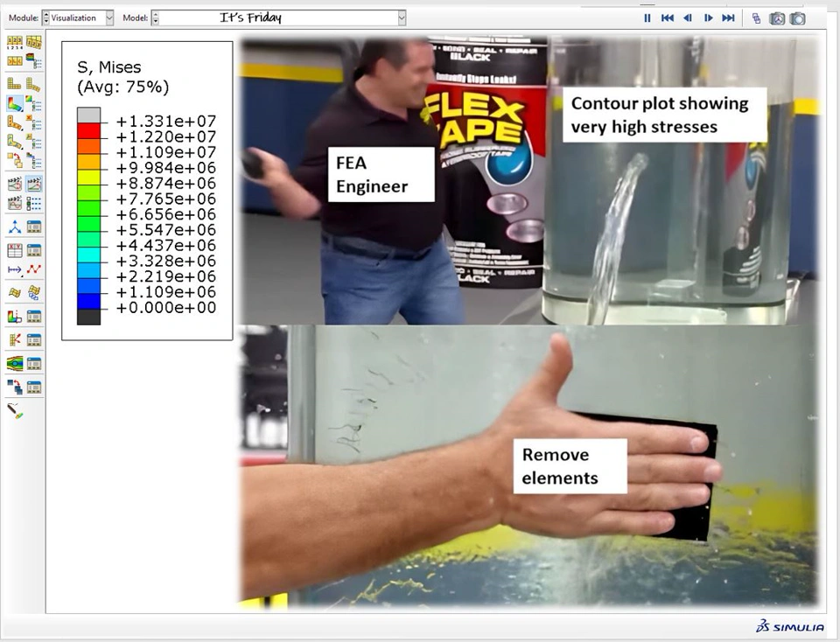840x642 pixels.
Task: Start Animate: Scale Factor
Action: pyautogui.click(x=15, y=184)
